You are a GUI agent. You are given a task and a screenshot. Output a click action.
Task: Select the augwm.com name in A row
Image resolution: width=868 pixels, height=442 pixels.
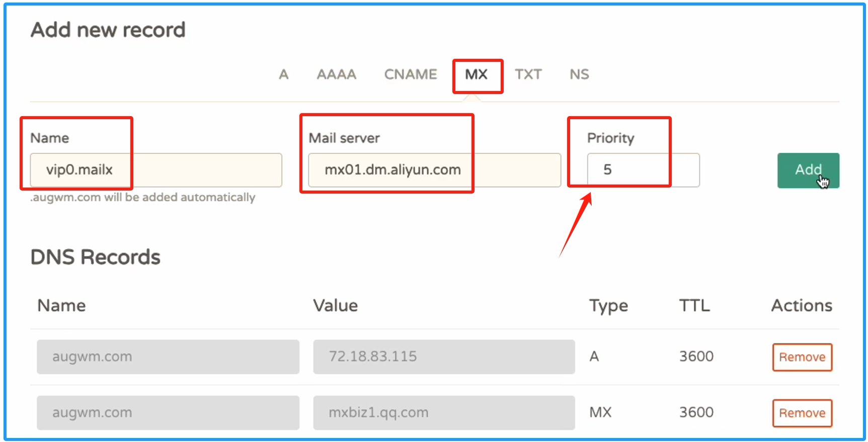pos(168,357)
